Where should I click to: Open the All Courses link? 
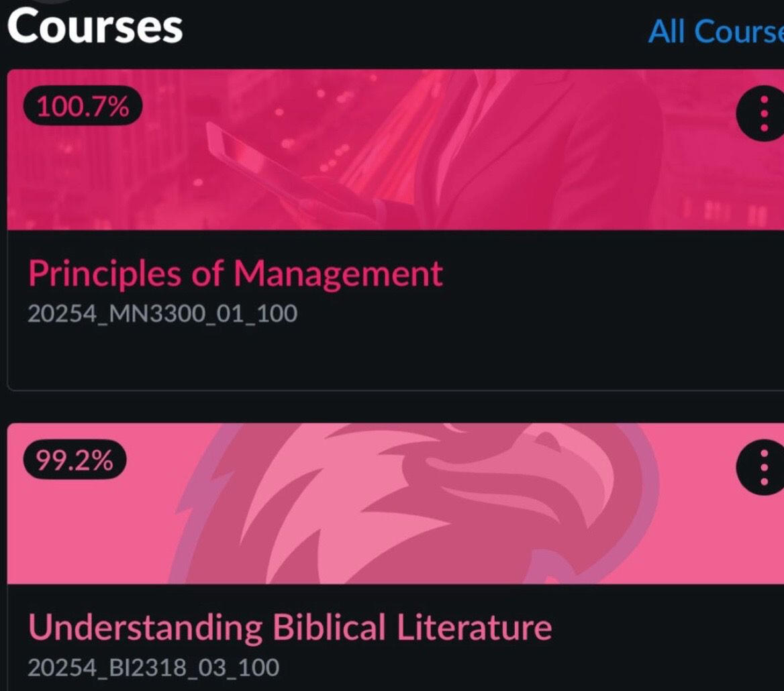716,32
